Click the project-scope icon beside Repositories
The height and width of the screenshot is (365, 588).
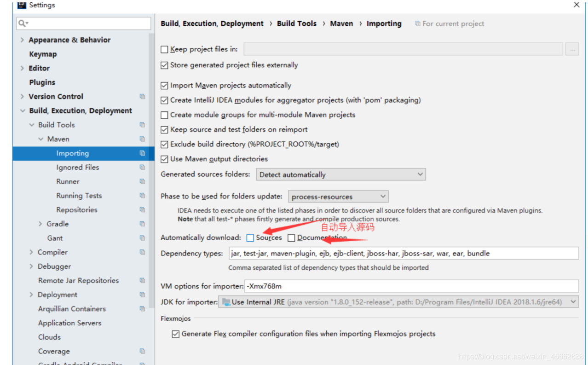tap(142, 210)
